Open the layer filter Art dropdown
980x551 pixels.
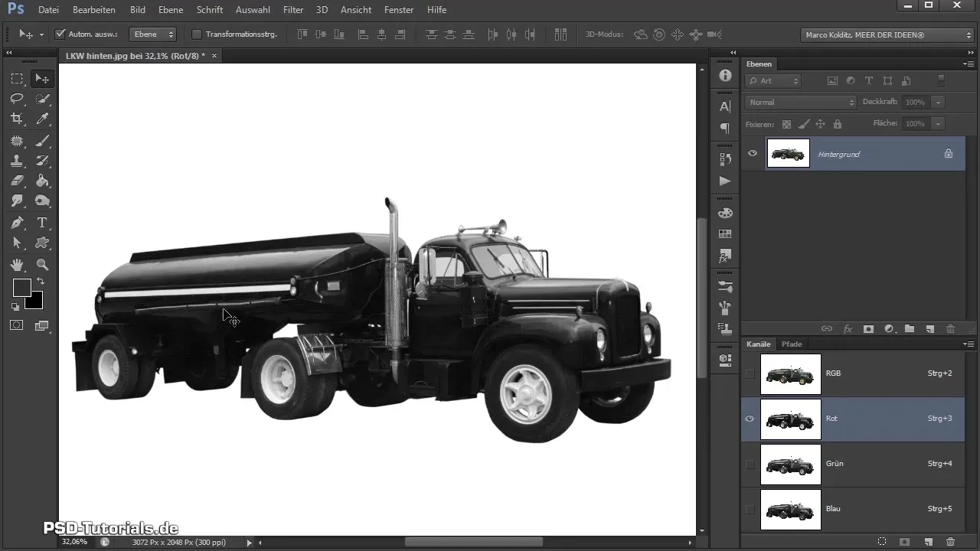coord(773,80)
